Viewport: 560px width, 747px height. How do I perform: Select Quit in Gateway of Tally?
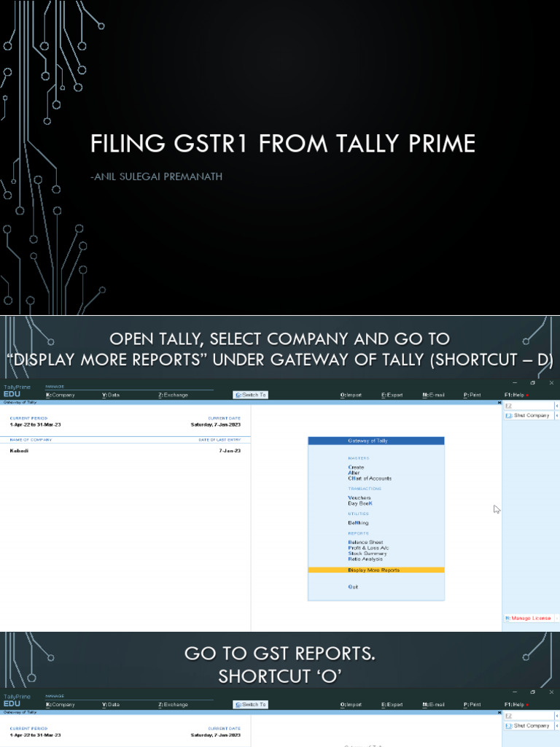coord(353,587)
